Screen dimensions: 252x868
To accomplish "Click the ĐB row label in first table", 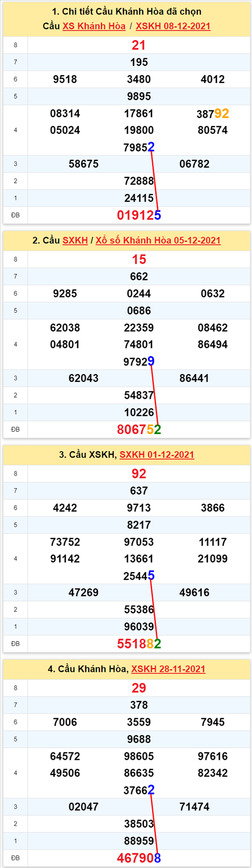I will (x=15, y=215).
